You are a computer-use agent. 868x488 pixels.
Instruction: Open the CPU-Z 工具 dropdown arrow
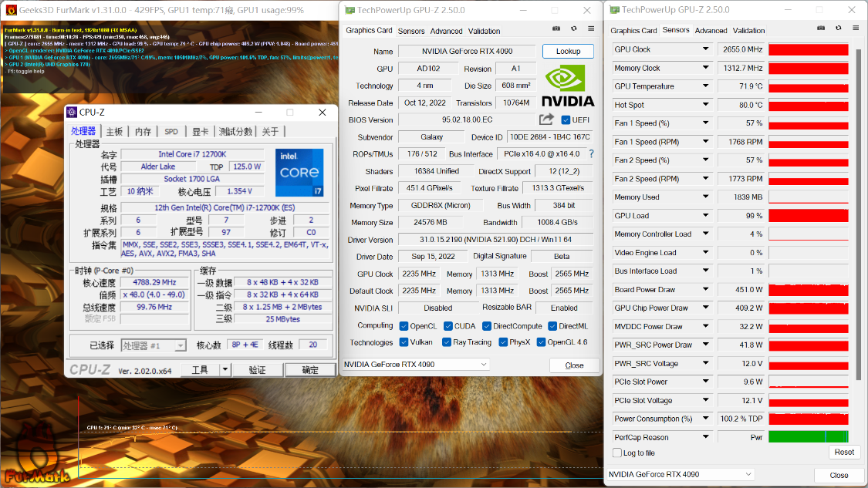(x=225, y=370)
